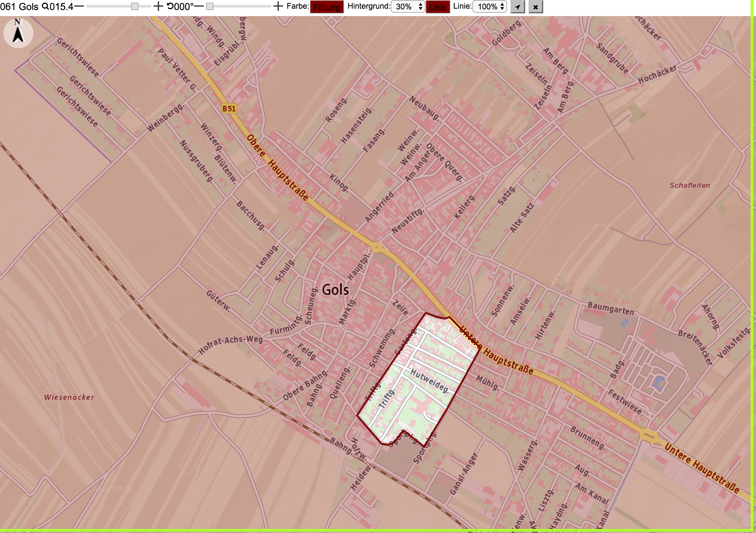Click the rotation reset arrow icon

pyautogui.click(x=170, y=6)
